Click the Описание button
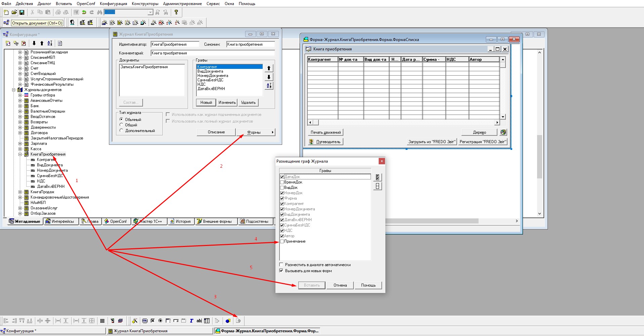644x336 pixels. (x=216, y=132)
